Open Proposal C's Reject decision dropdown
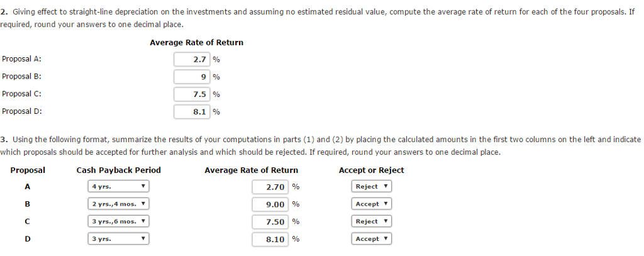 371,221
